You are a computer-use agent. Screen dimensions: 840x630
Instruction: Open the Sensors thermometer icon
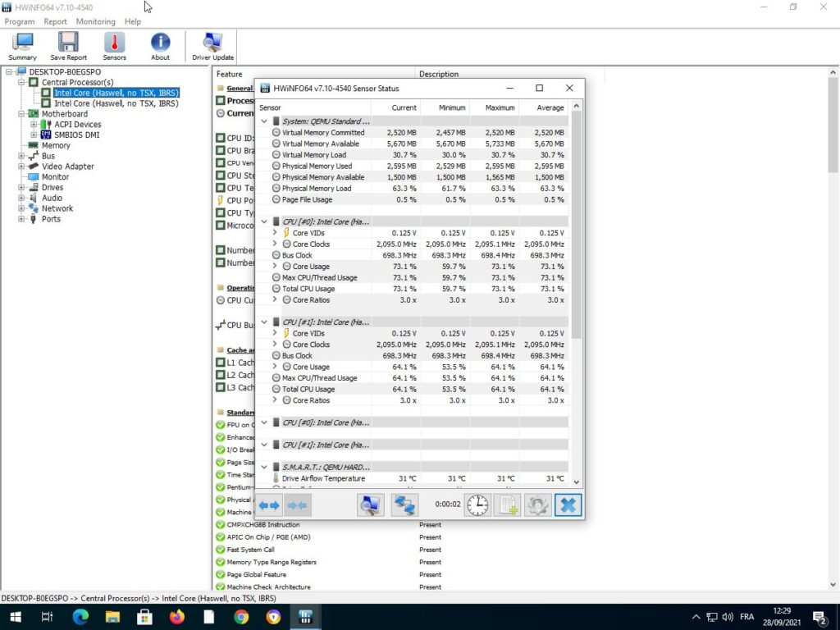point(114,47)
